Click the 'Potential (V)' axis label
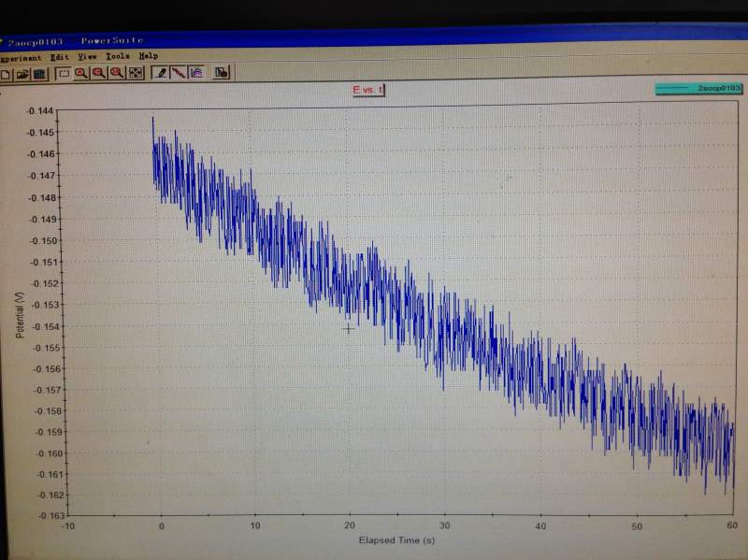This screenshot has height=560, width=748. click(x=20, y=315)
